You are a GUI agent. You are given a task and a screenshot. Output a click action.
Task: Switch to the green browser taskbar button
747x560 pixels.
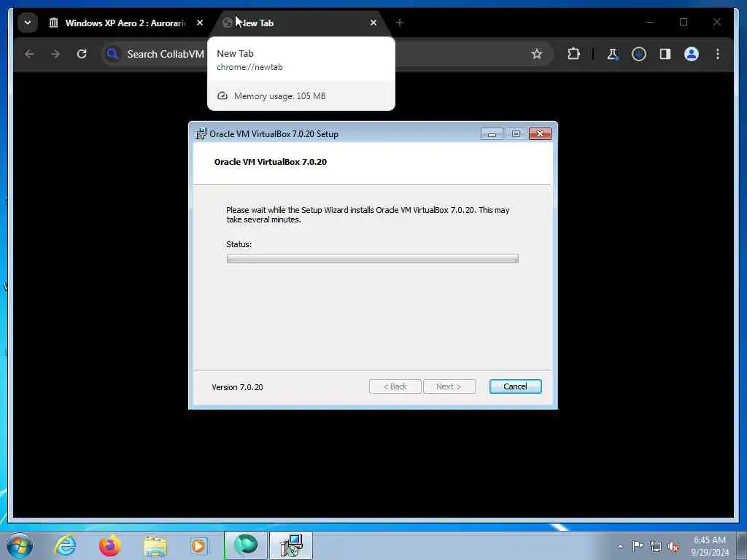coord(246,545)
